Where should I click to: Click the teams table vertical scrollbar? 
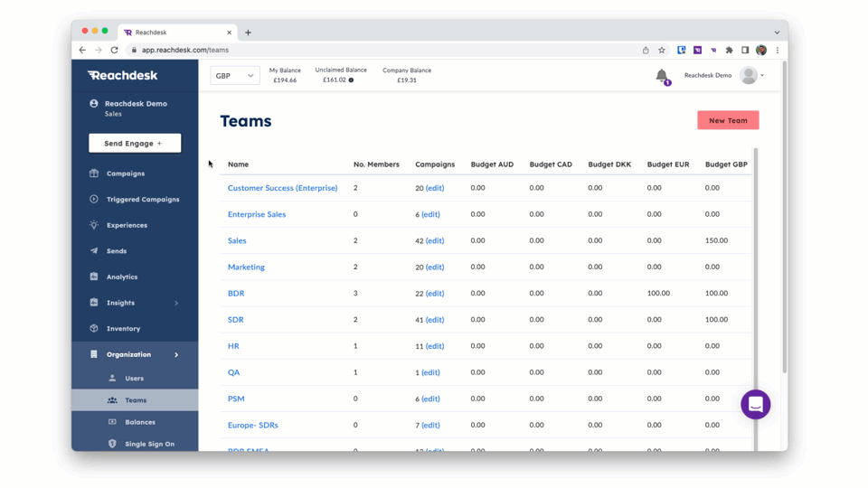coord(756,299)
